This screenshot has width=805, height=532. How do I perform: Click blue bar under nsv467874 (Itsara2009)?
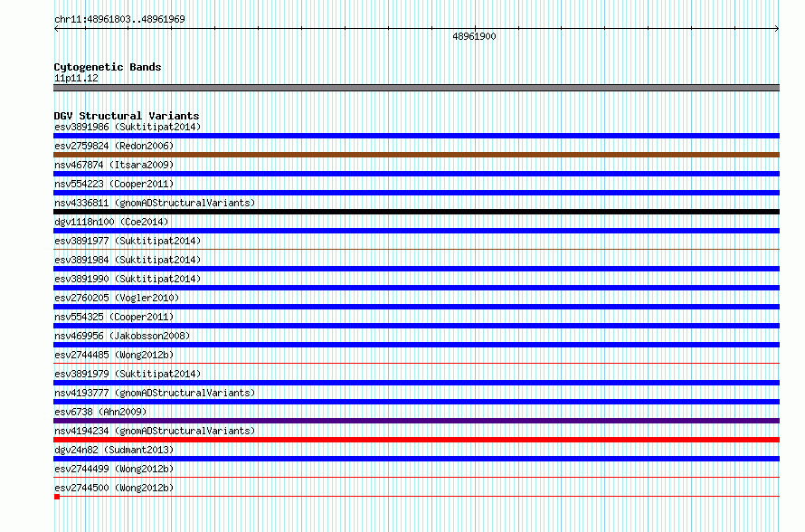coord(416,174)
